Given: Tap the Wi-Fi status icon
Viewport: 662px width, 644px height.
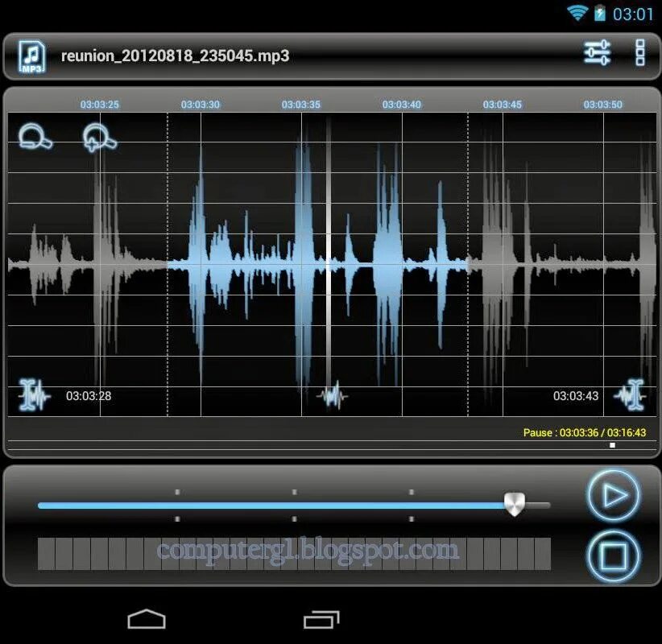Looking at the screenshot, I should click(x=577, y=13).
